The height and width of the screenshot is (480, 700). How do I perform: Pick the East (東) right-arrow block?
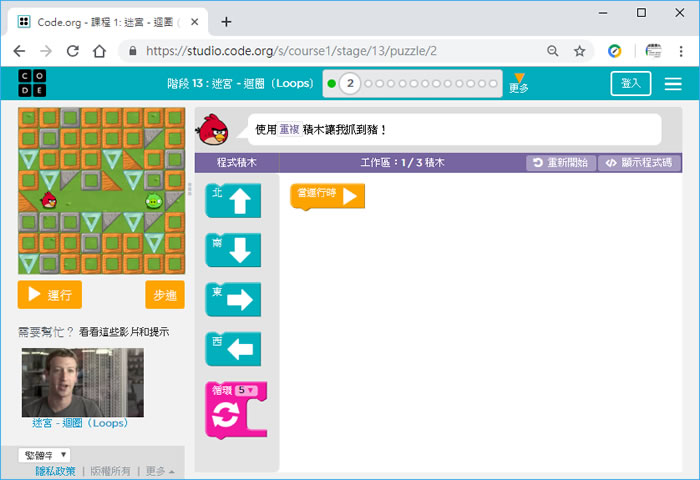pos(233,299)
